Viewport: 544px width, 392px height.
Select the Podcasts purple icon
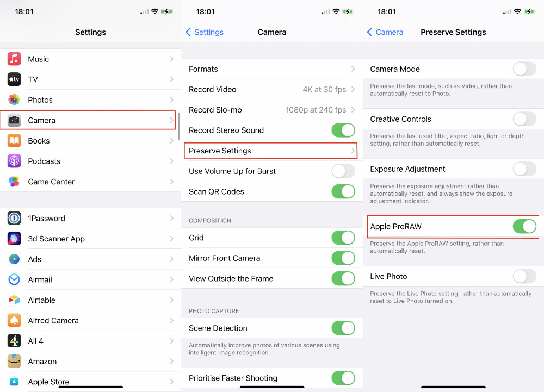[14, 161]
